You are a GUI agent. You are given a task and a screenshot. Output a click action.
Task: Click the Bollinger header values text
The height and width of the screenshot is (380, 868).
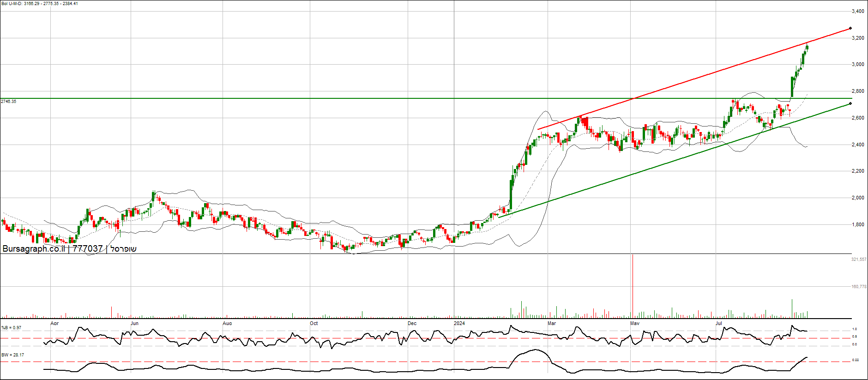click(40, 4)
